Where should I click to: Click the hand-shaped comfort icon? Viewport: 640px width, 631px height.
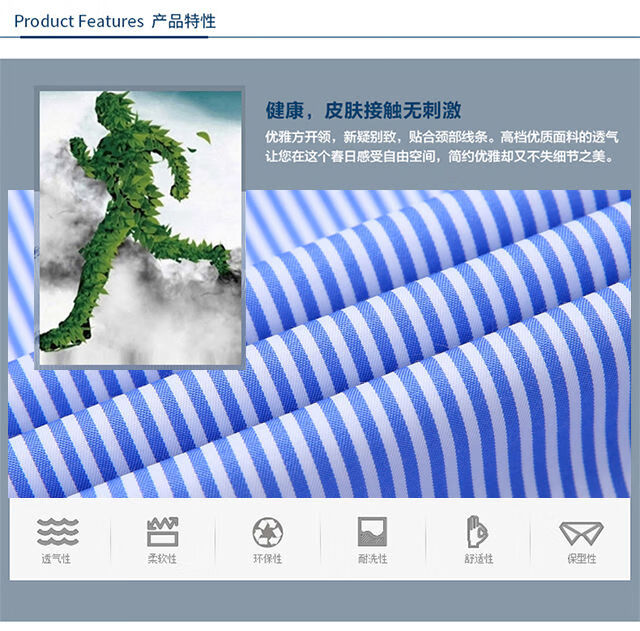(477, 531)
